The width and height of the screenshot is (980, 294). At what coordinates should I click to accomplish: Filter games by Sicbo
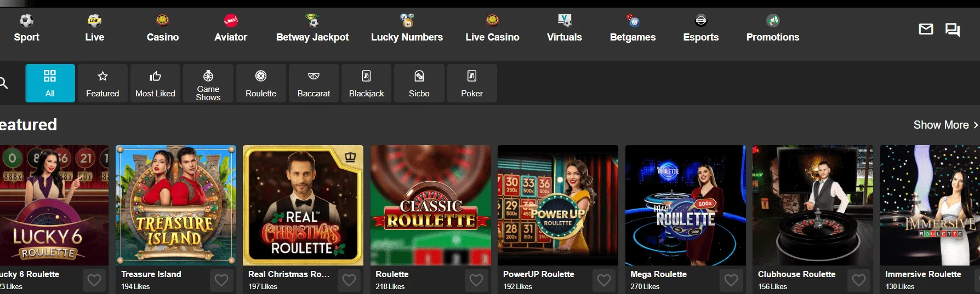pyautogui.click(x=419, y=83)
